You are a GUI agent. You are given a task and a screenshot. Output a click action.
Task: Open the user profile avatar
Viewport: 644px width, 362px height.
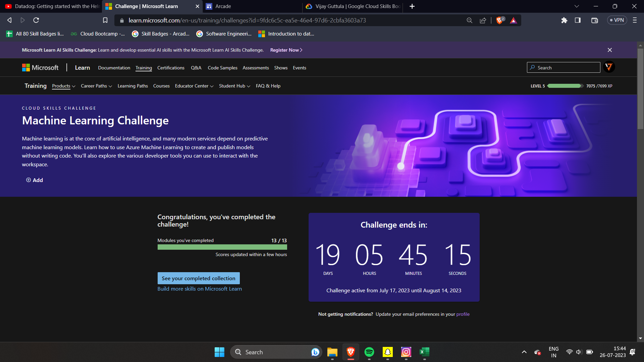pos(609,67)
